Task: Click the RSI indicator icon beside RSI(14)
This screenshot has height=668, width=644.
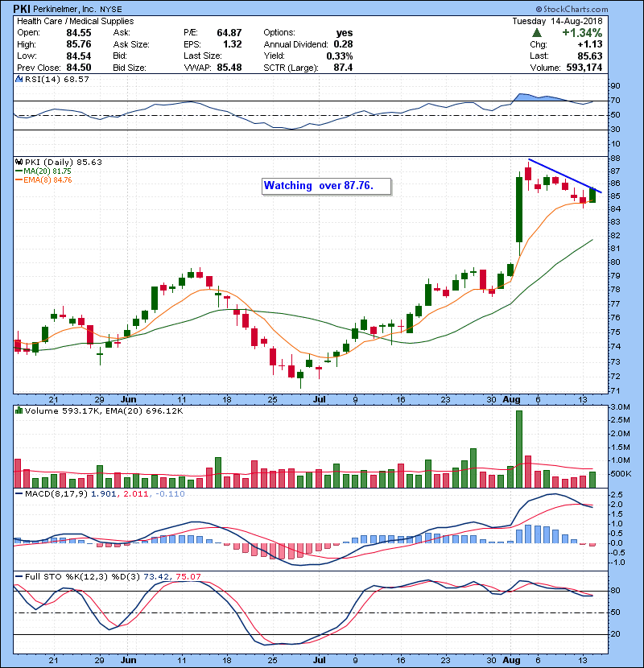Action: coord(19,79)
